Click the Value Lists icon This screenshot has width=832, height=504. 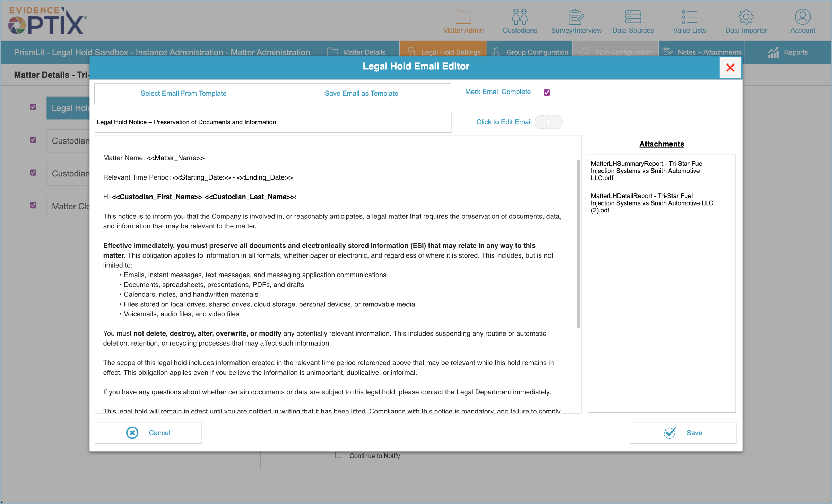(689, 17)
